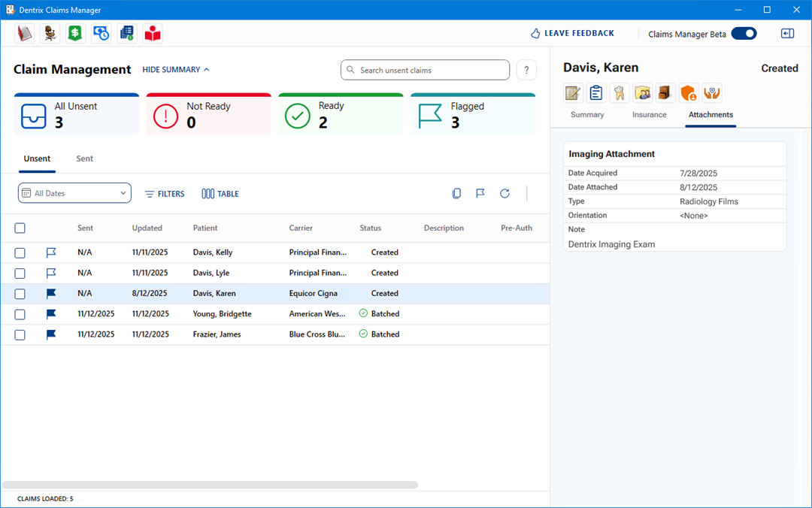Screen dimensions: 812x508
Task: Check the box for Young, Bridgette's claim
Action: tap(20, 314)
